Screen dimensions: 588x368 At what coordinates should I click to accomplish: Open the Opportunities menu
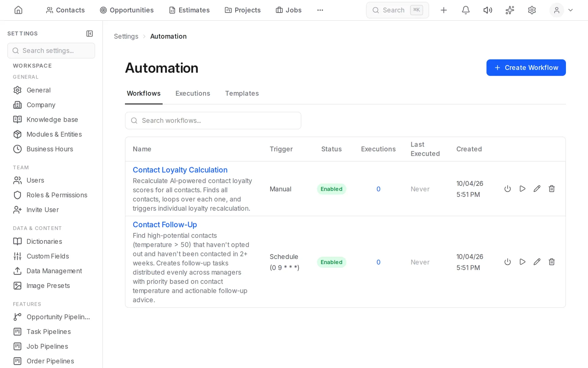coord(127,10)
